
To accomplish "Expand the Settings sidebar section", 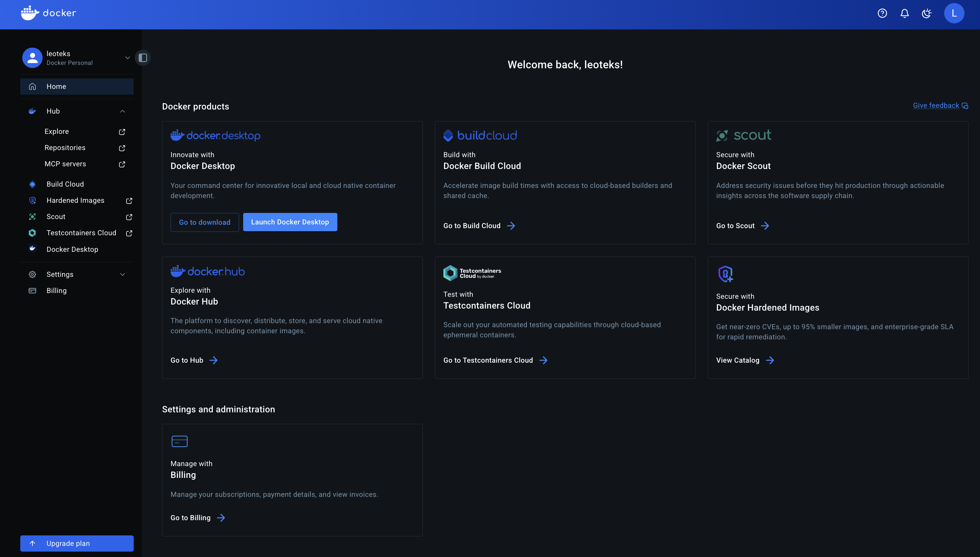I will click(x=122, y=274).
